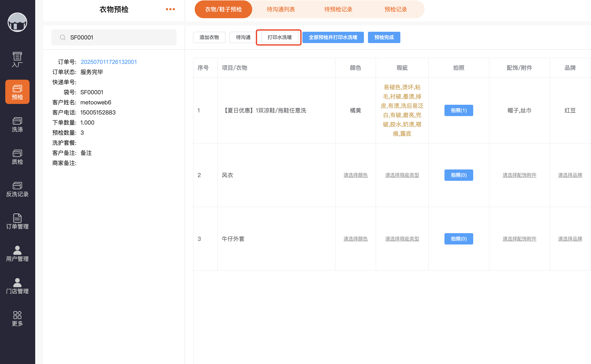Screen dimensions: 591x364
Task: Select brand for 牛仔外套 row
Action: [x=570, y=239]
